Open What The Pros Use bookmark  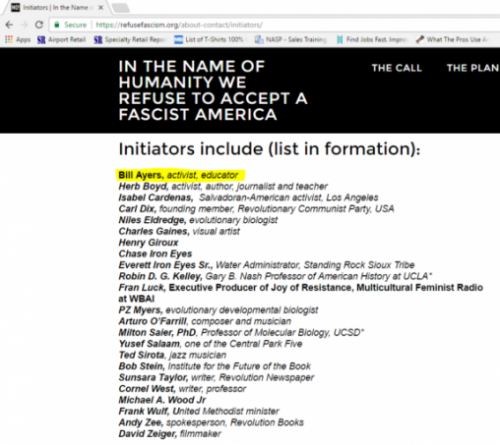(x=452, y=40)
